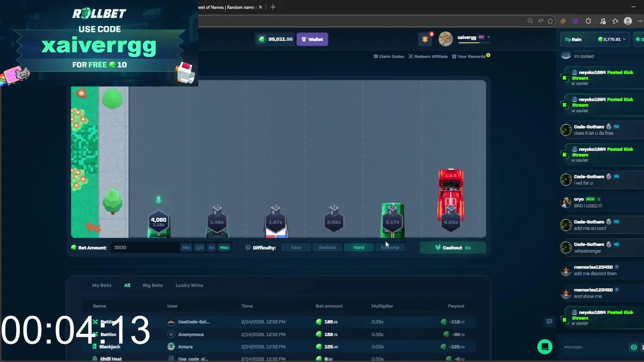Click the xaivergg profile avatar

pyautogui.click(x=445, y=39)
